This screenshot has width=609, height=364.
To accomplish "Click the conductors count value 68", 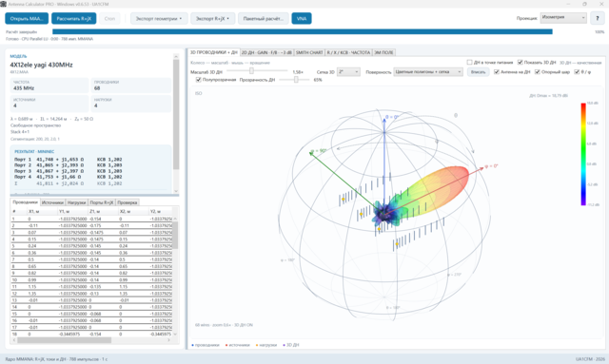I will pyautogui.click(x=97, y=88).
